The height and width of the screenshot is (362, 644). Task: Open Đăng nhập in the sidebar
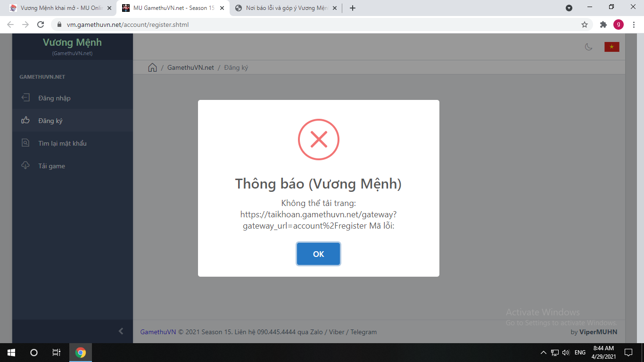(54, 98)
